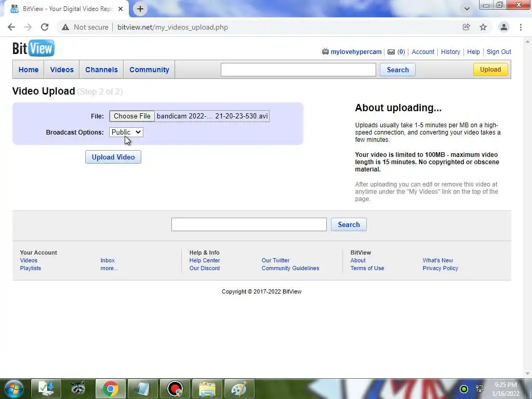Screen dimensions: 532x399
Task: Go back with browser back arrow
Action: tap(11, 27)
